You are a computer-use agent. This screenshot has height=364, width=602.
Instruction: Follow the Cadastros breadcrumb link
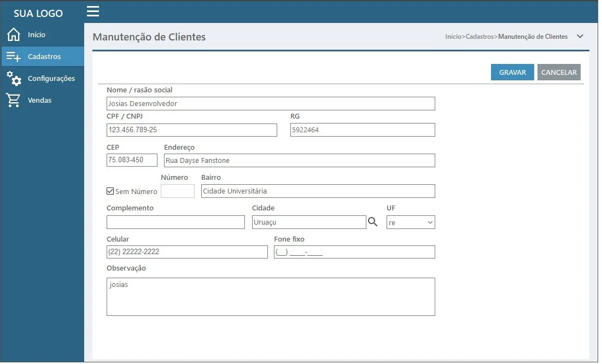coord(480,37)
